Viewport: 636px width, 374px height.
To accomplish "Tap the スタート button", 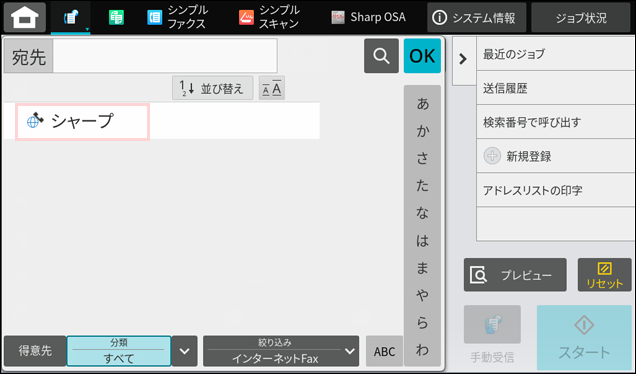I will [x=584, y=337].
